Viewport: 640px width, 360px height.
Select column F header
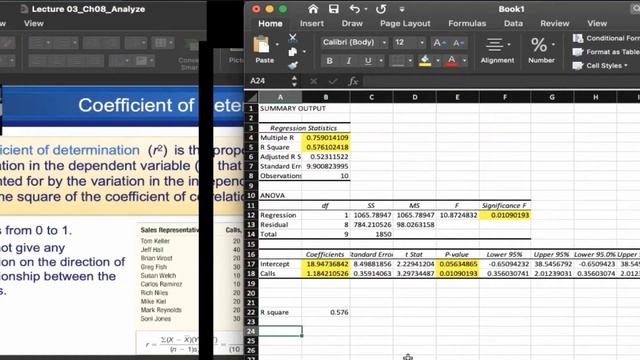coord(505,97)
